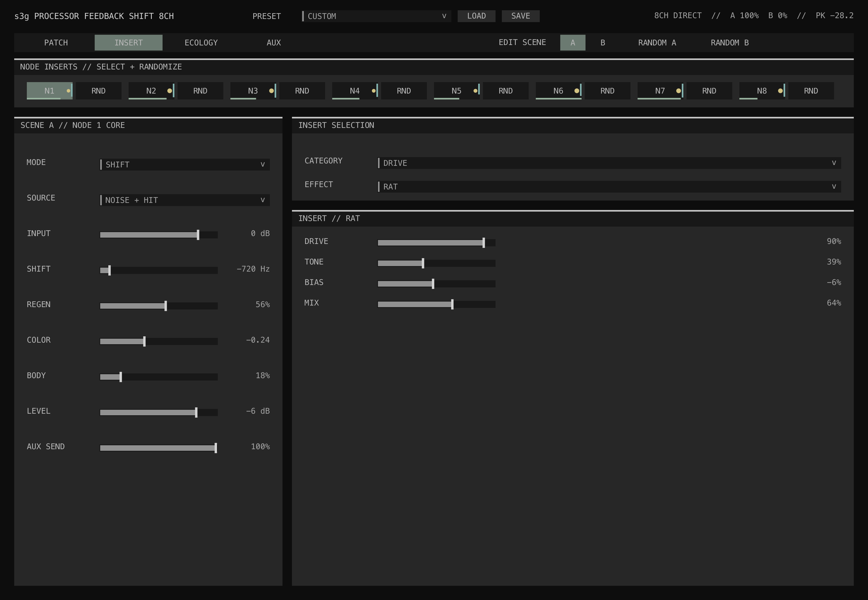Select the INSERT tab
Image resolution: width=868 pixels, height=600 pixels.
(x=129, y=42)
